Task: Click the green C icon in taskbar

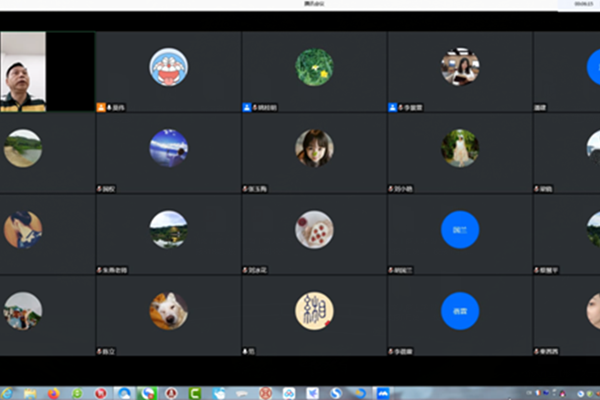Action: [x=196, y=392]
